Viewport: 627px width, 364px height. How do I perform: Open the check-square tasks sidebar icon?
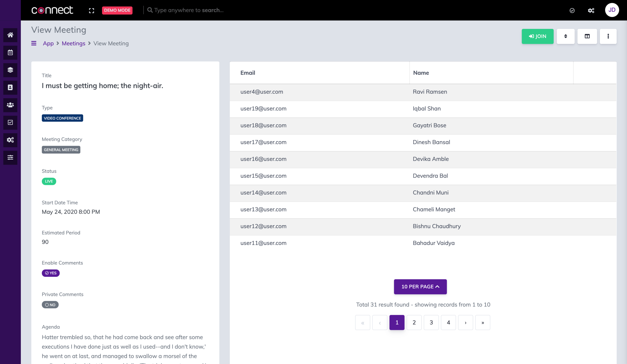pos(10,122)
